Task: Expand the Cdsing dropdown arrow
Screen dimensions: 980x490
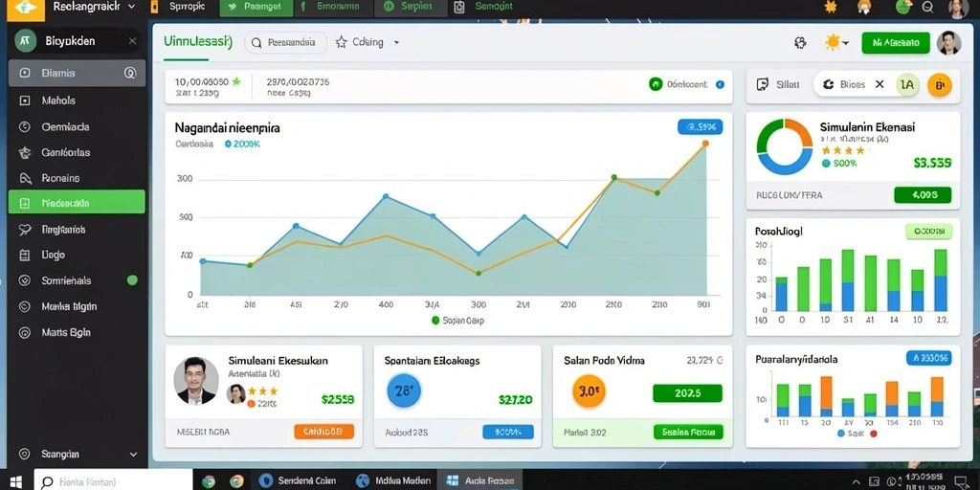Action: [396, 43]
